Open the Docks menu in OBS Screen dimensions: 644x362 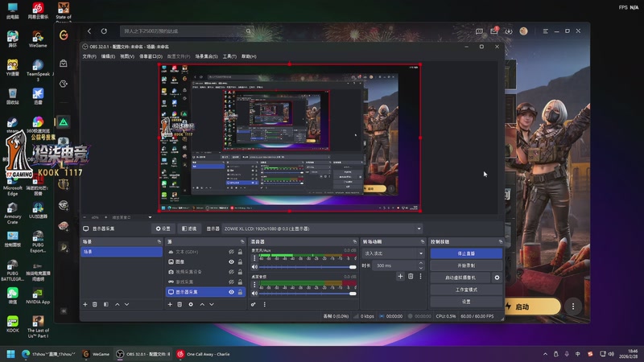[151, 56]
